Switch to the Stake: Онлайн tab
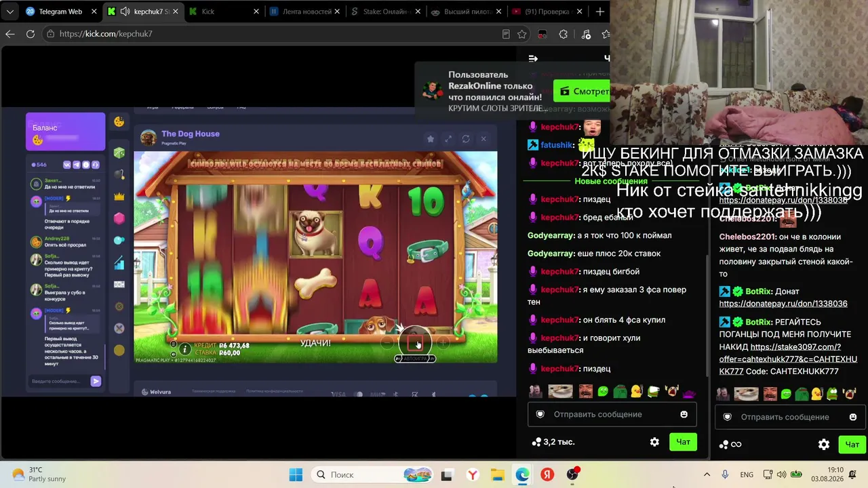 (x=387, y=12)
